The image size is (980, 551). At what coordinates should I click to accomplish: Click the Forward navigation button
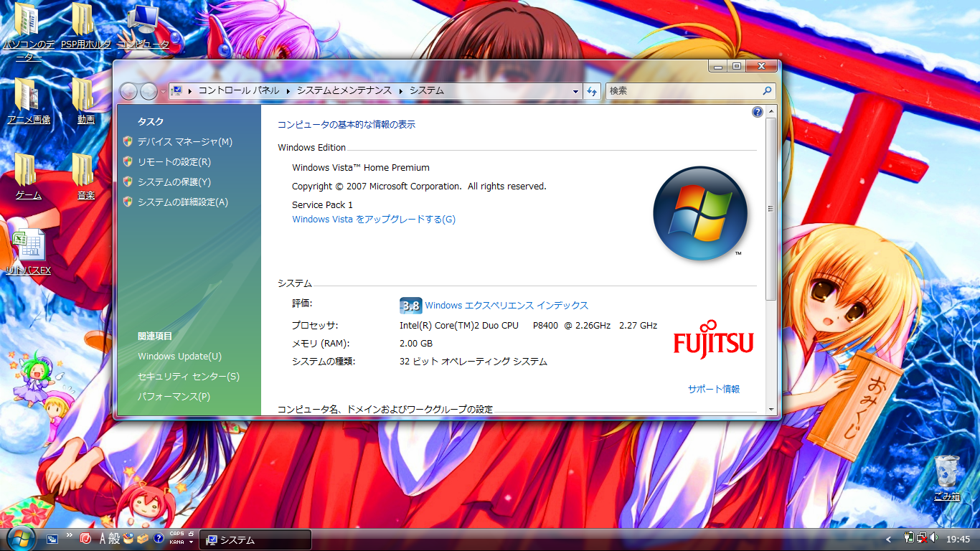(x=149, y=91)
